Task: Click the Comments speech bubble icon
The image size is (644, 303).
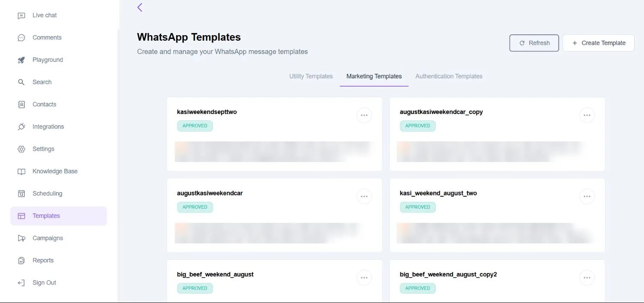Action: [21, 38]
